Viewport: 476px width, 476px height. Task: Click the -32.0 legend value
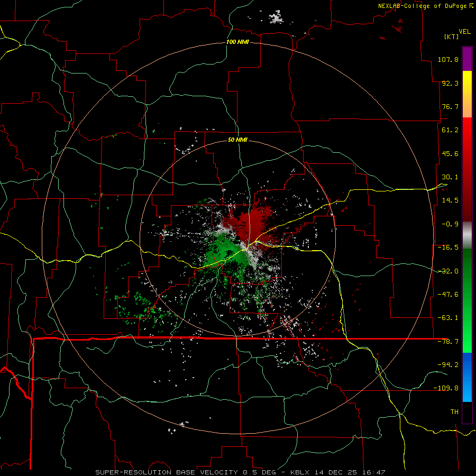[x=448, y=271]
